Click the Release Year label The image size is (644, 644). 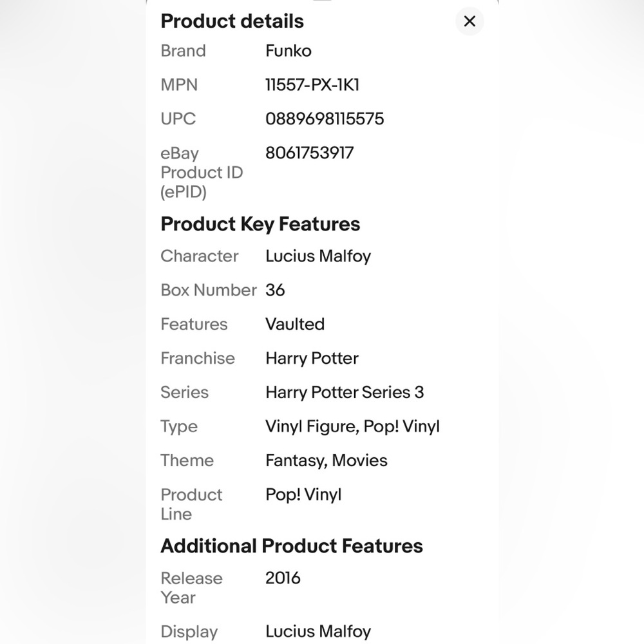coord(191,588)
